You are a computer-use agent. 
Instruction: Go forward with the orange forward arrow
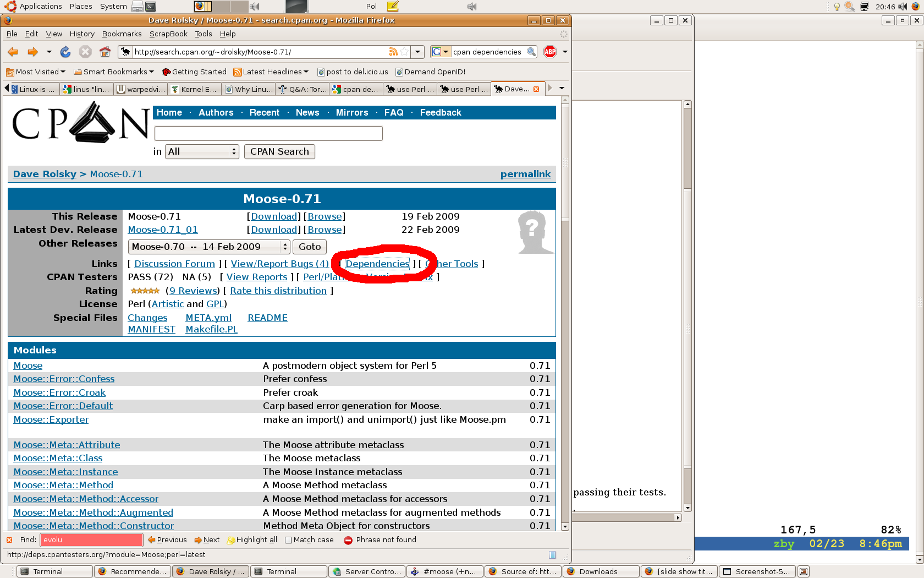point(32,52)
